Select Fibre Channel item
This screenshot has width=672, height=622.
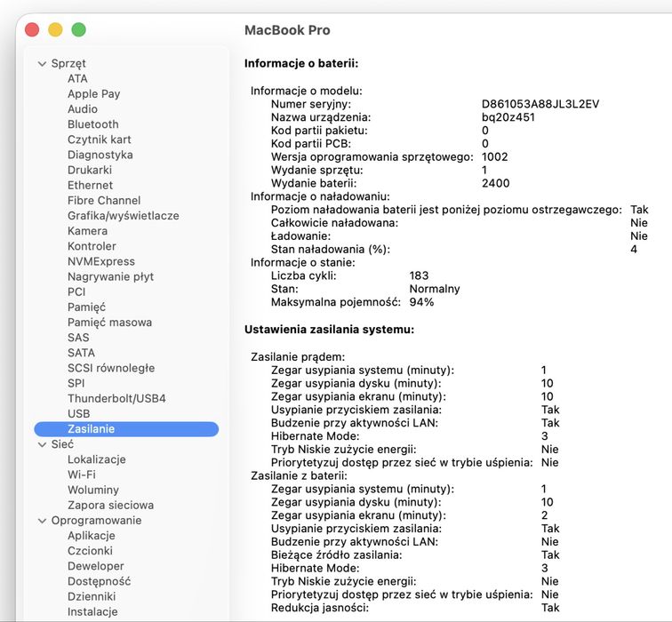[x=104, y=201]
